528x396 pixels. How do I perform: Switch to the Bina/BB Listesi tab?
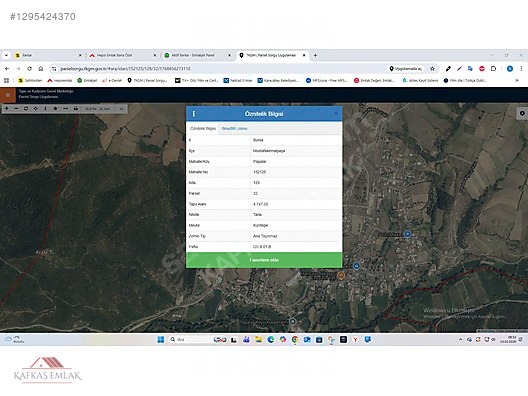click(x=234, y=129)
